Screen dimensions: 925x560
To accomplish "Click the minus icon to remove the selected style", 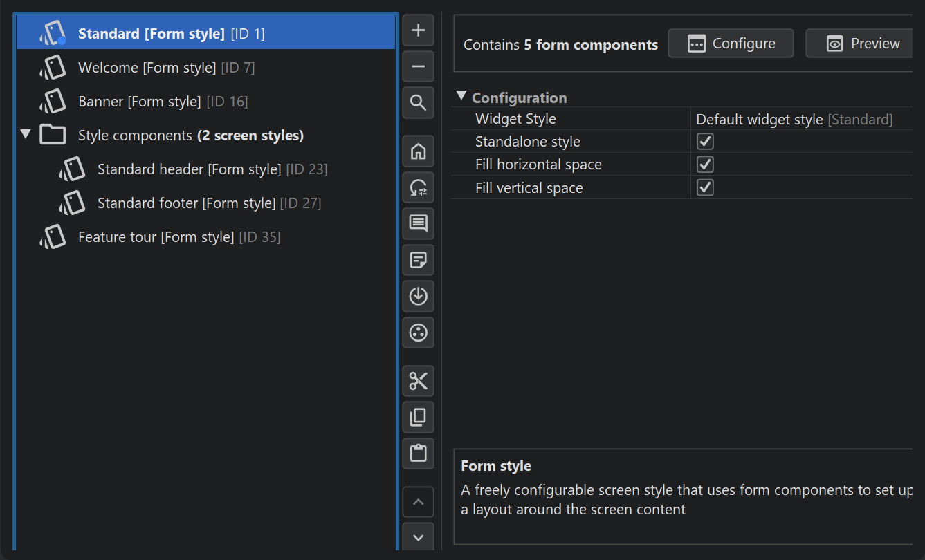I will 418,66.
